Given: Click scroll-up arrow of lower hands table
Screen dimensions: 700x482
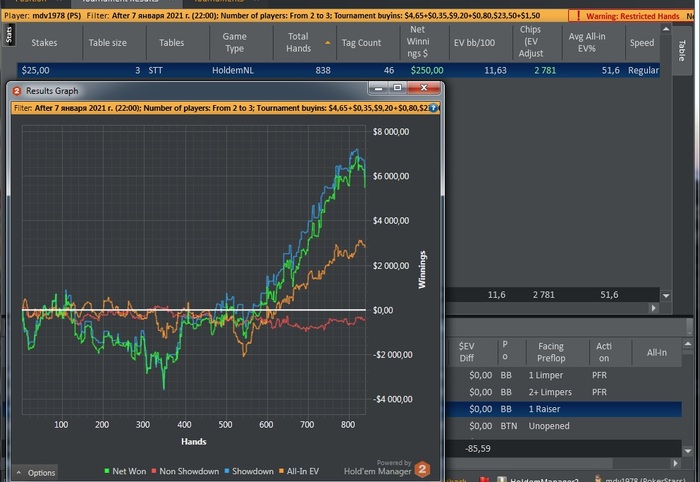Looking at the screenshot, I should click(688, 344).
